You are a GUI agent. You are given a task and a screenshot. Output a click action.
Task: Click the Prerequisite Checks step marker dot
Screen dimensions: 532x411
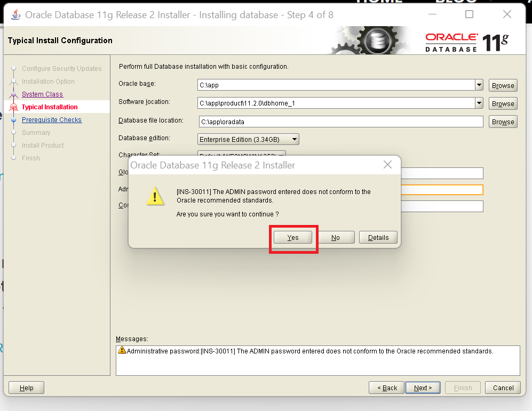pos(13,120)
